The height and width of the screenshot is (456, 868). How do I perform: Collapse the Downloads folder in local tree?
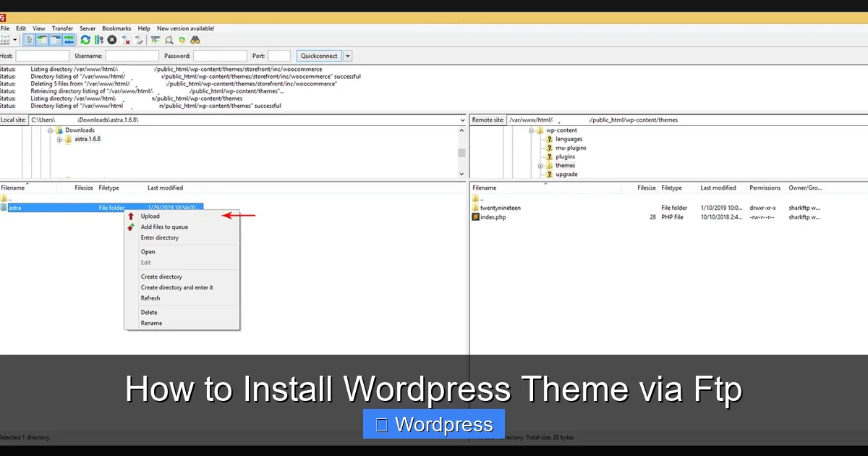[51, 130]
